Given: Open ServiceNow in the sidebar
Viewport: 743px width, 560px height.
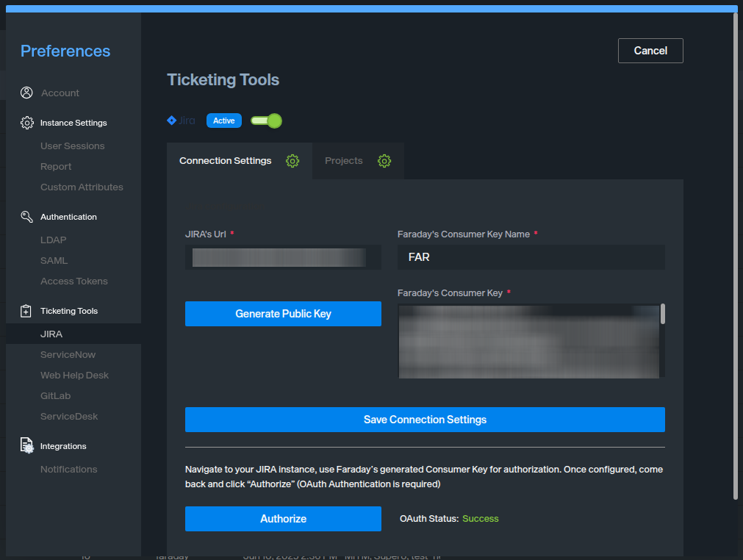Looking at the screenshot, I should click(x=68, y=355).
